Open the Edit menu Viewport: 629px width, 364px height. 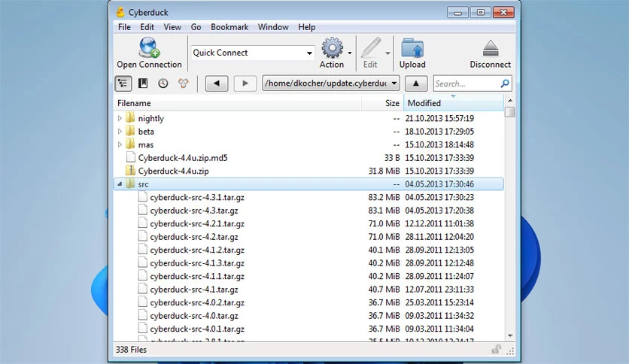147,27
